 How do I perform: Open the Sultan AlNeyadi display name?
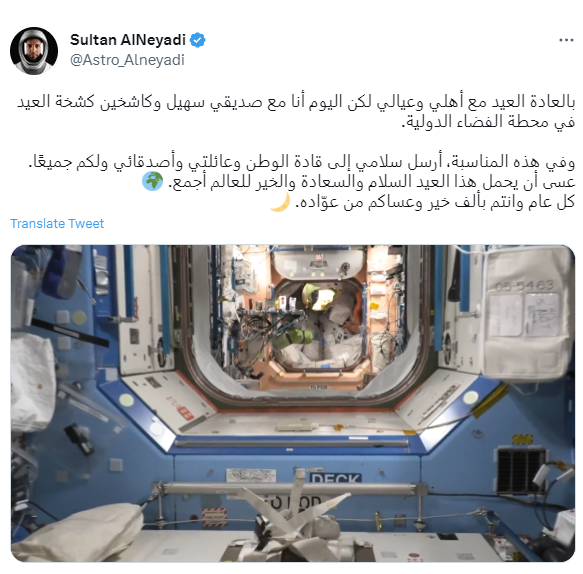pos(128,40)
